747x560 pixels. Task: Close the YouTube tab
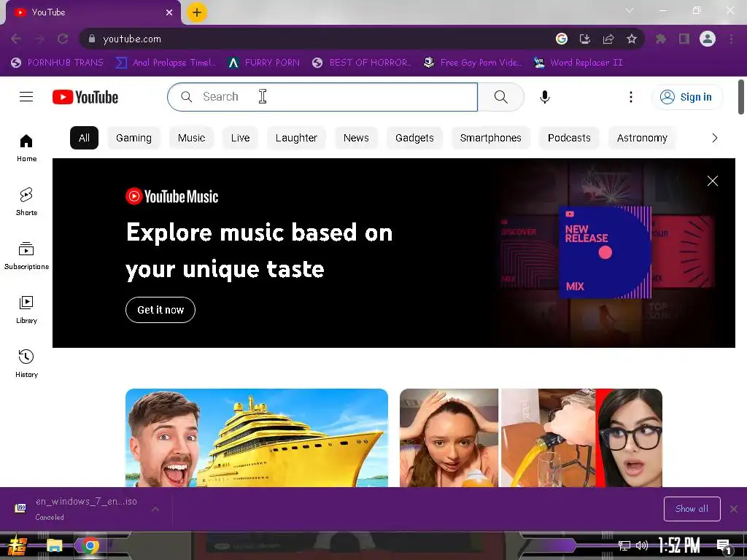pyautogui.click(x=169, y=12)
